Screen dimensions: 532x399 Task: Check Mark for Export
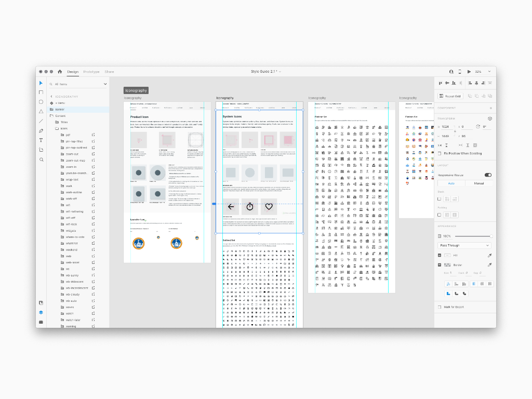pyautogui.click(x=440, y=307)
